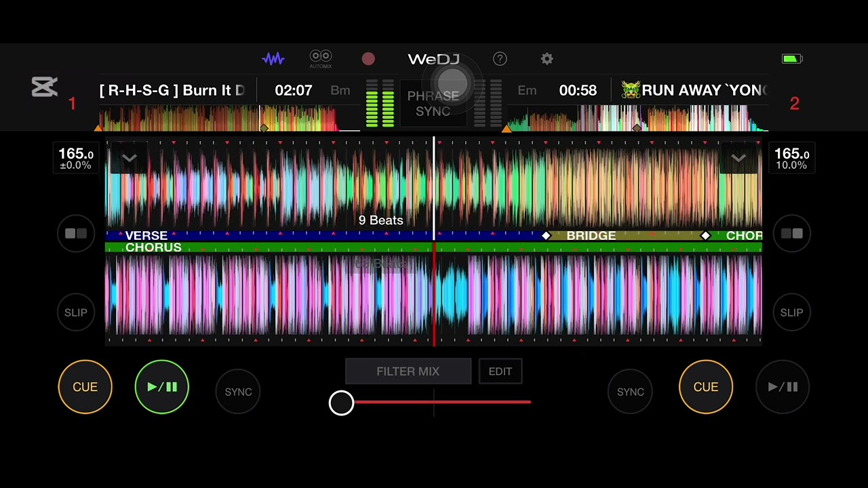The image size is (868, 488).
Task: Toggle deck 2 beat jump pads button
Action: (791, 234)
